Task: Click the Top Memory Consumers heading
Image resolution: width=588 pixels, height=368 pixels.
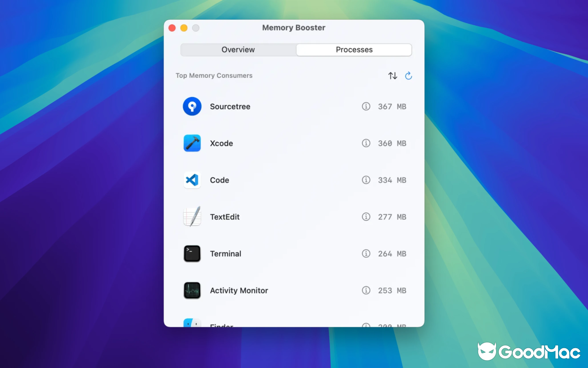Action: (214, 75)
